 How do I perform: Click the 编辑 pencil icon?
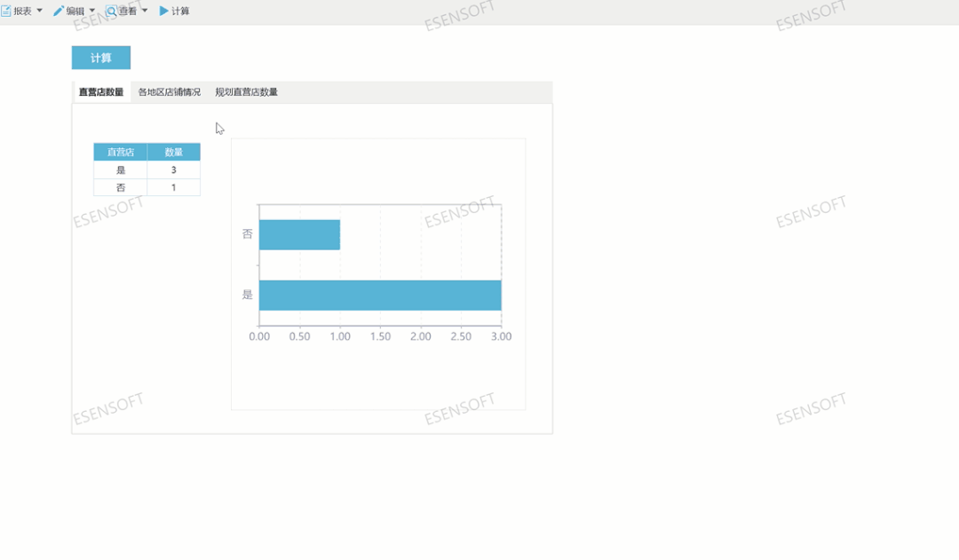59,12
